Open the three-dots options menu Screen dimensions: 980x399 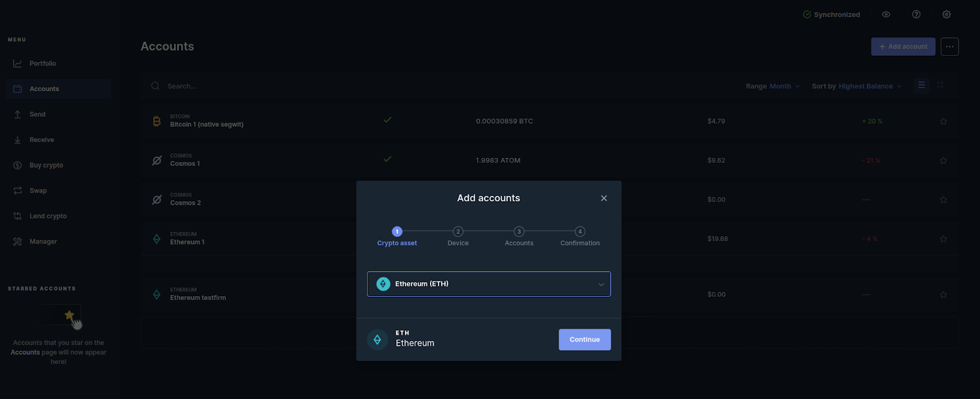pos(949,47)
